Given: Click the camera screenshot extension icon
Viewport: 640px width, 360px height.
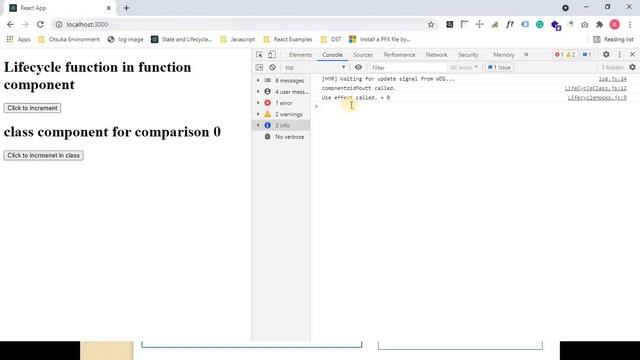Looking at the screenshot, I should (x=584, y=24).
